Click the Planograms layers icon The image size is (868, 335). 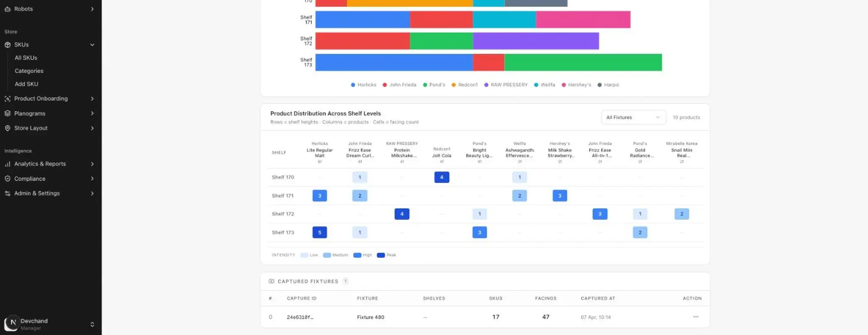click(7, 114)
